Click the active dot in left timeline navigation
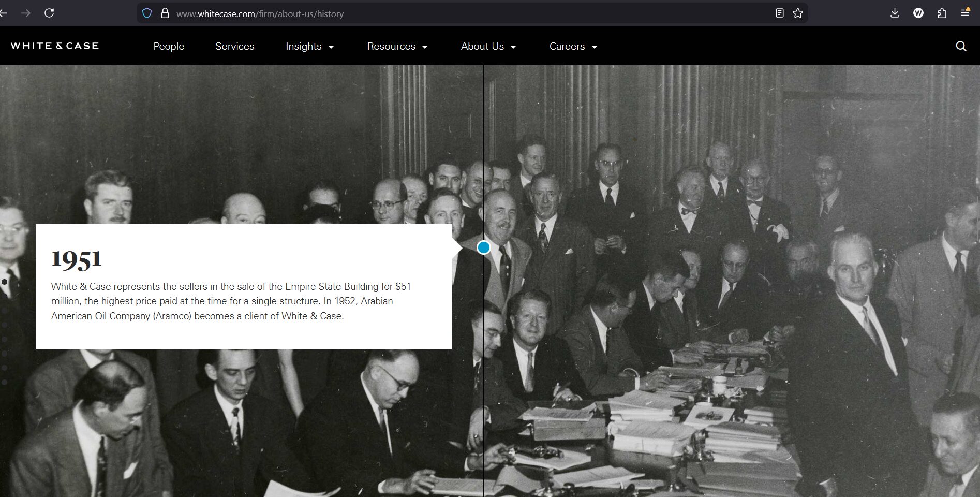 point(5,282)
